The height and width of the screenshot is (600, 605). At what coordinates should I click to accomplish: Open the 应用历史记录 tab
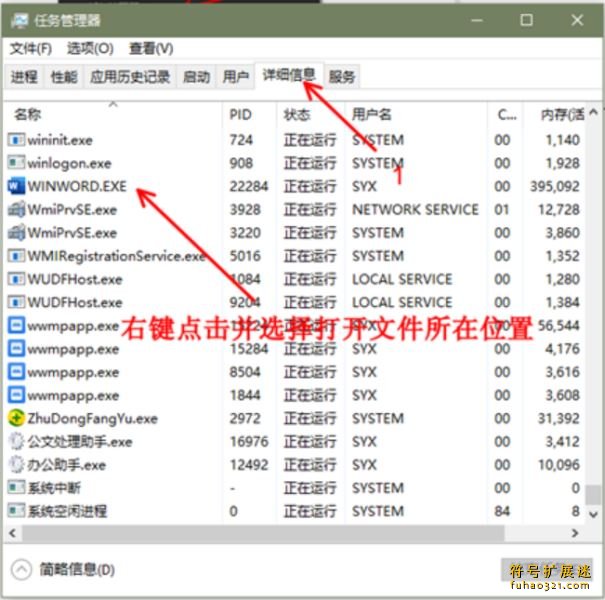[130, 77]
